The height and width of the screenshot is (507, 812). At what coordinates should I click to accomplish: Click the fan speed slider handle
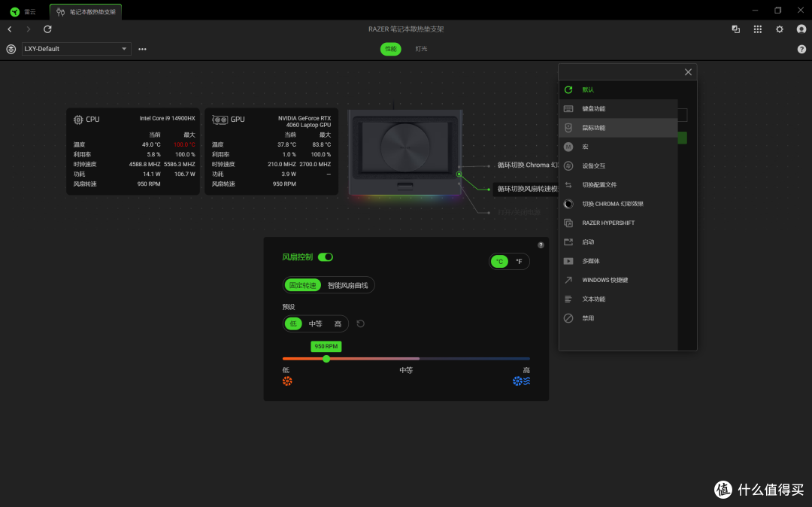coord(326,358)
